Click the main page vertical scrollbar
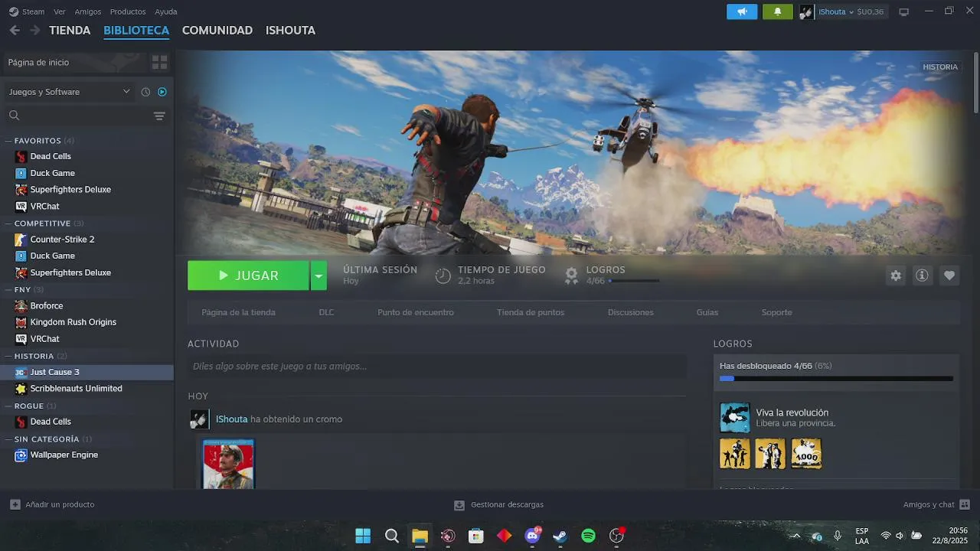 975,84
